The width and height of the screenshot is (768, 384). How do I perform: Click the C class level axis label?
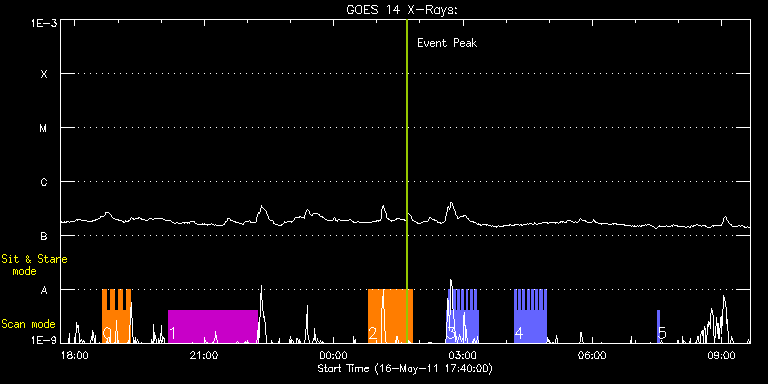tap(44, 182)
